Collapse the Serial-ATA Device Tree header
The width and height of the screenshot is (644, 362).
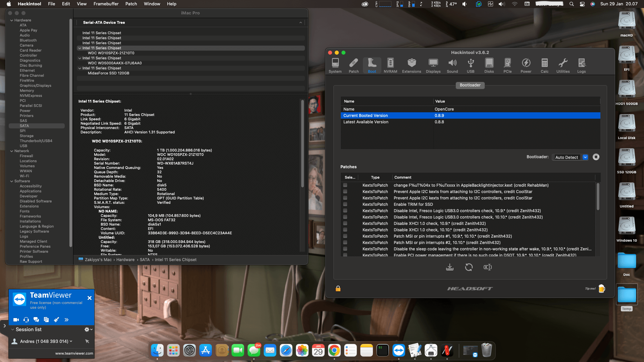click(x=301, y=22)
